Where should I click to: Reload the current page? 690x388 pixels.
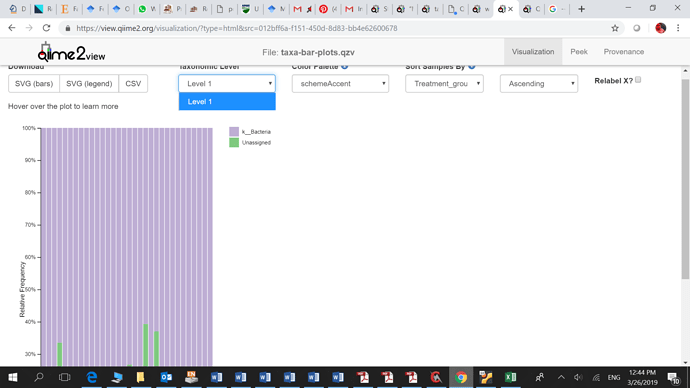click(x=46, y=28)
